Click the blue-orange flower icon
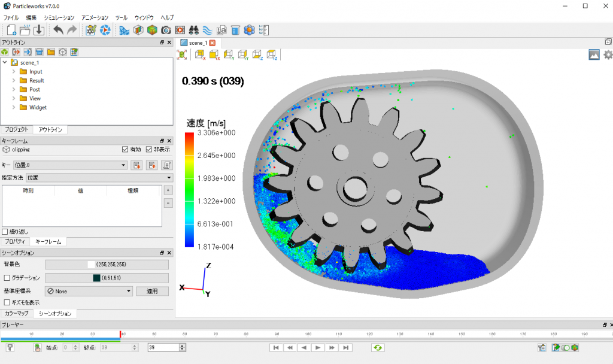Viewport: 613px width, 364px height. pos(250,30)
